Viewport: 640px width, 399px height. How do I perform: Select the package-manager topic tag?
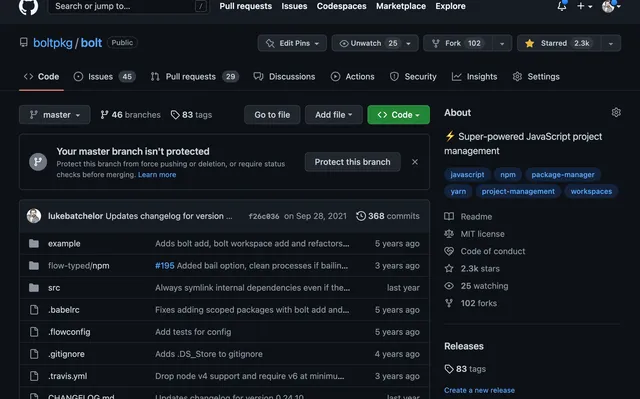tap(563, 175)
